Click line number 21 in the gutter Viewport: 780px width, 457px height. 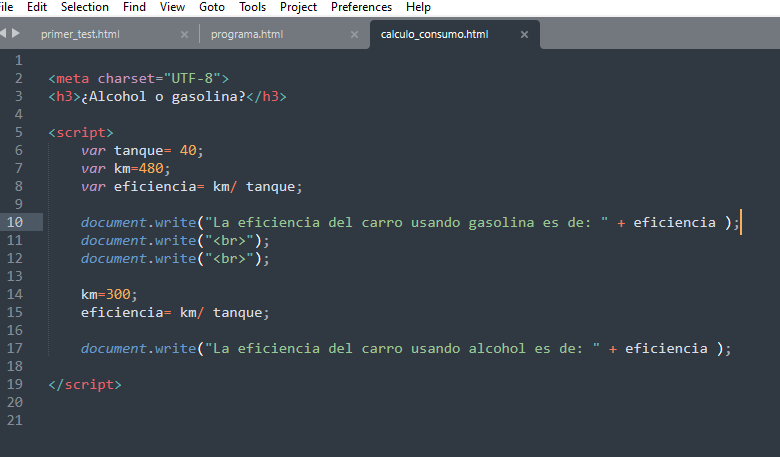coord(15,420)
